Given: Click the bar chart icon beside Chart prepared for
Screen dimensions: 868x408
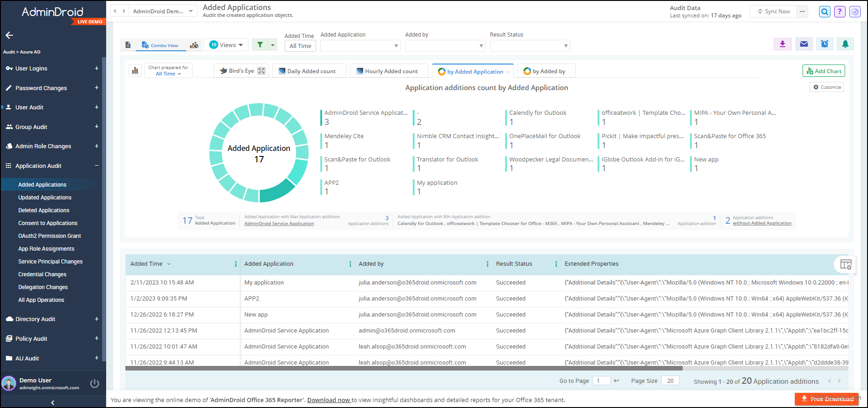Looking at the screenshot, I should (x=135, y=70).
